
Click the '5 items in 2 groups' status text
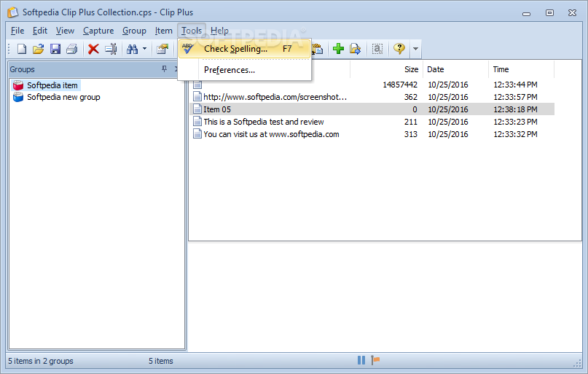pyautogui.click(x=41, y=361)
